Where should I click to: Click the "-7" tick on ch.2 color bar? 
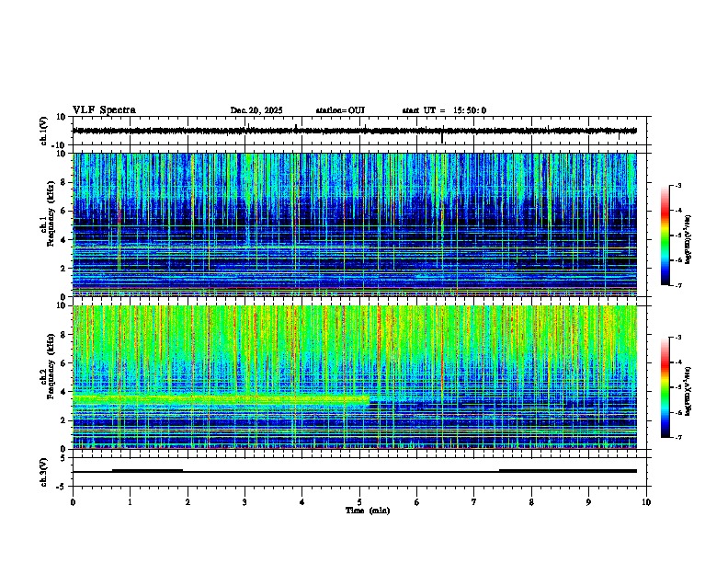[677, 438]
